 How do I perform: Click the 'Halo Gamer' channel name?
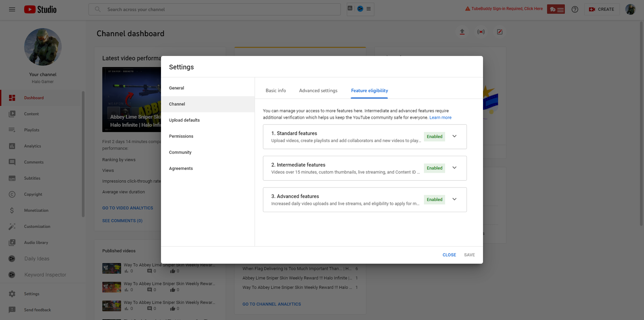(43, 82)
